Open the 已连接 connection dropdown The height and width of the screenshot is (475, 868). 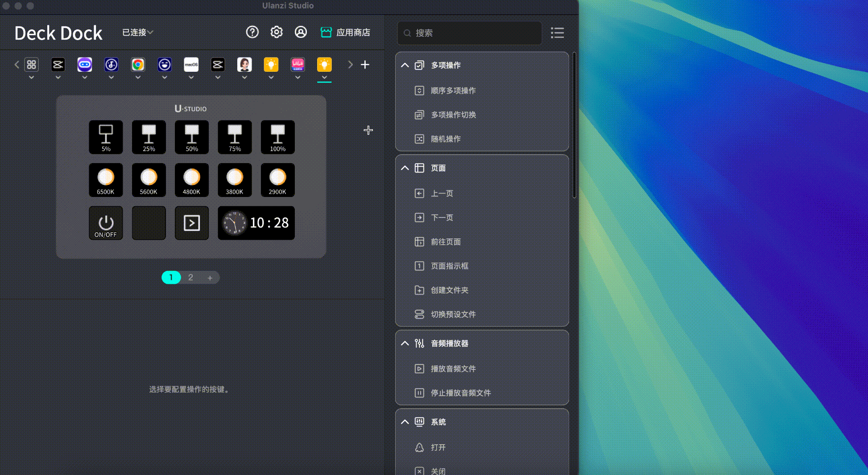[x=137, y=32]
